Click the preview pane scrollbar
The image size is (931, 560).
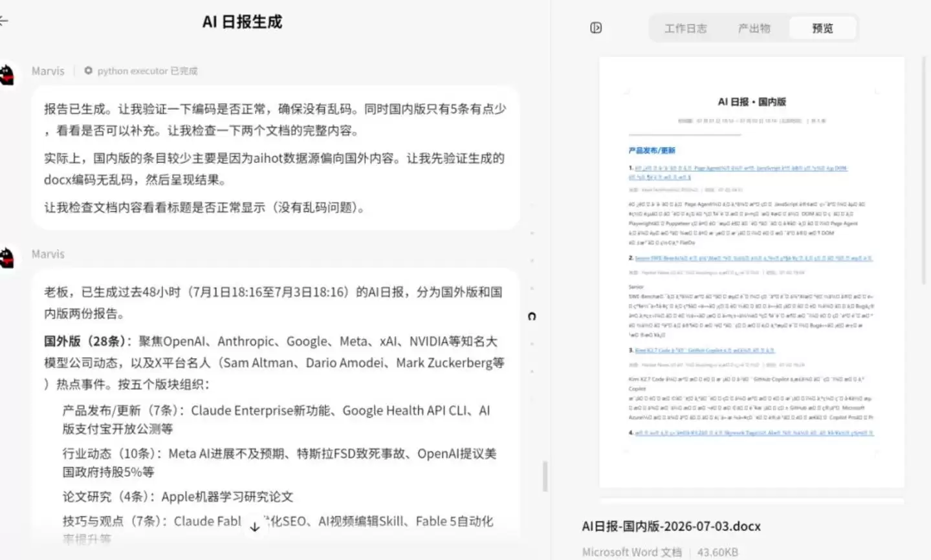tap(923, 169)
